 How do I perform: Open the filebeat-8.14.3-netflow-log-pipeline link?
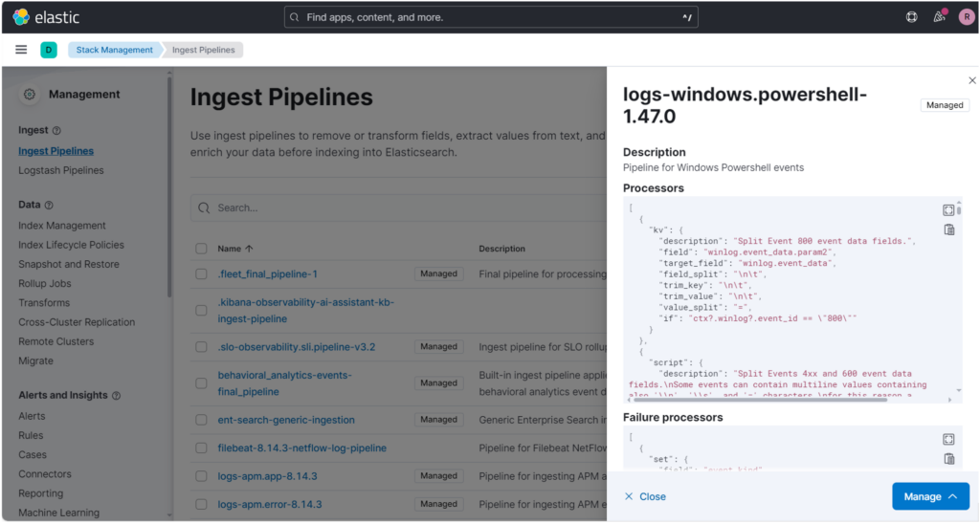pos(301,448)
